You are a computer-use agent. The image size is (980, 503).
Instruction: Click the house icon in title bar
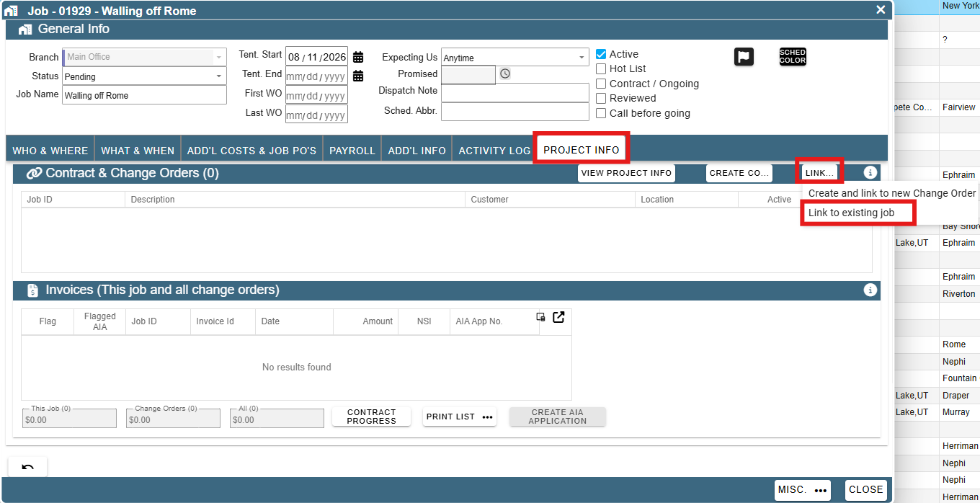coord(11,11)
